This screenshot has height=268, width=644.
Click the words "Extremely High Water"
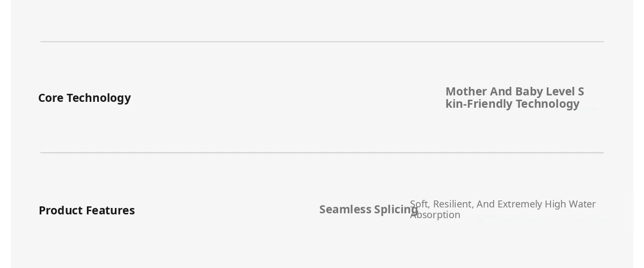coord(547,204)
